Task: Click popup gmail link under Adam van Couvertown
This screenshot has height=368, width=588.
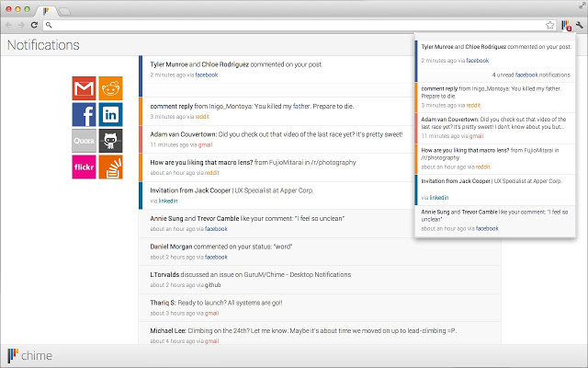Action: pyautogui.click(x=476, y=136)
